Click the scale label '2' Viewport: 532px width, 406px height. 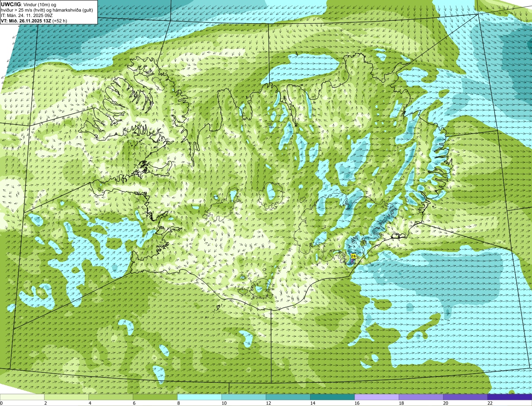[46, 403]
